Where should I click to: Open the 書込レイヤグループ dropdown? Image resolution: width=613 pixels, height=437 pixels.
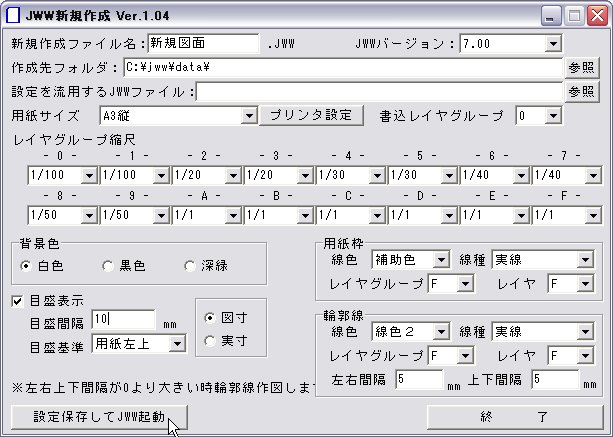pyautogui.click(x=553, y=116)
